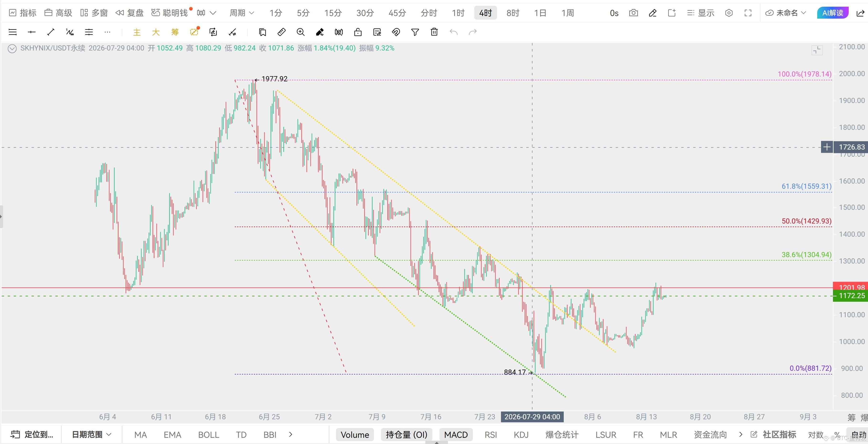Image resolution: width=868 pixels, height=444 pixels.
Task: Select the brush marker drawing tool
Action: click(x=320, y=32)
